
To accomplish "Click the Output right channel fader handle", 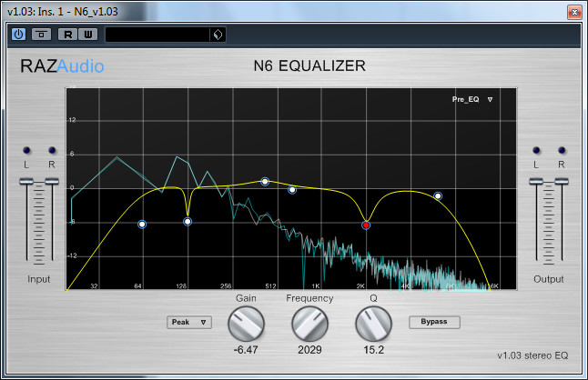I will coord(562,182).
